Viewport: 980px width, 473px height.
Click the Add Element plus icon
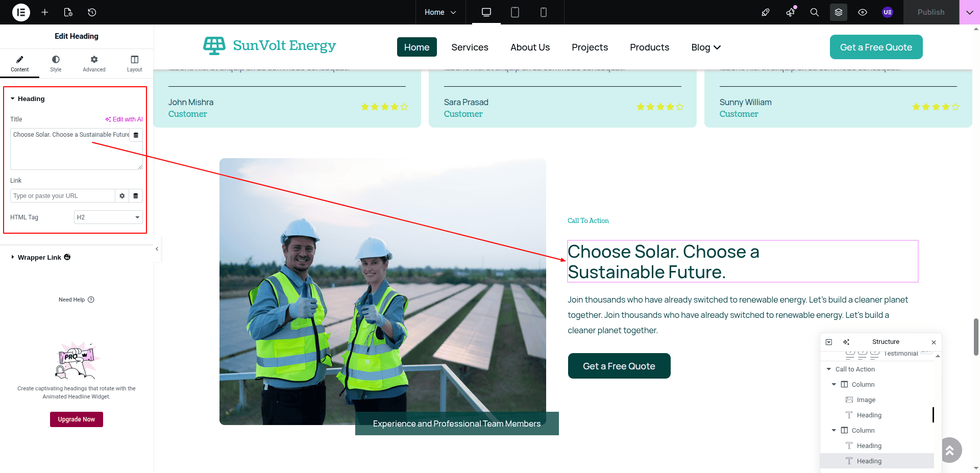[45, 12]
